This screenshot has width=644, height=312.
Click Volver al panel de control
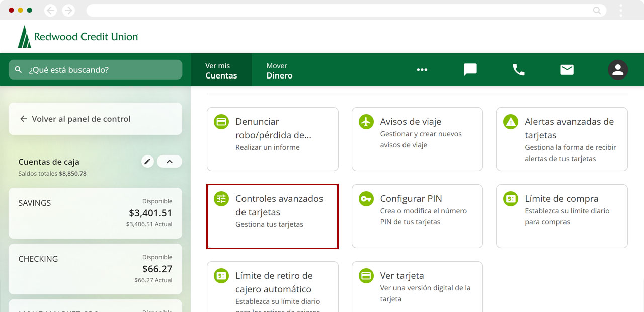[x=95, y=119]
